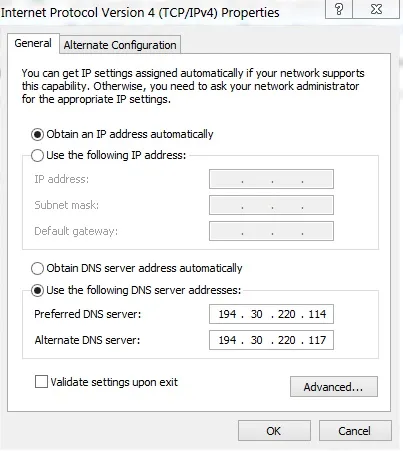Confirm changes with the OK button
This screenshot has height=451, width=403.
pos(274,431)
